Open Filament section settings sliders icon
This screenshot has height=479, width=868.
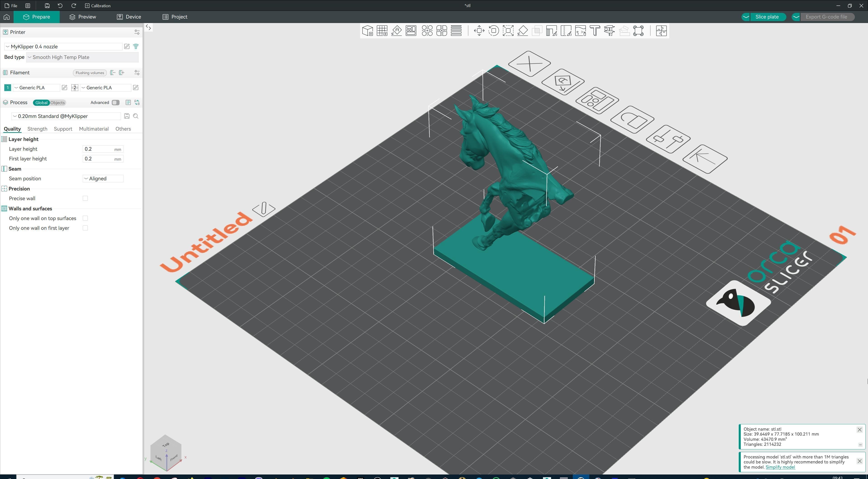pyautogui.click(x=137, y=73)
